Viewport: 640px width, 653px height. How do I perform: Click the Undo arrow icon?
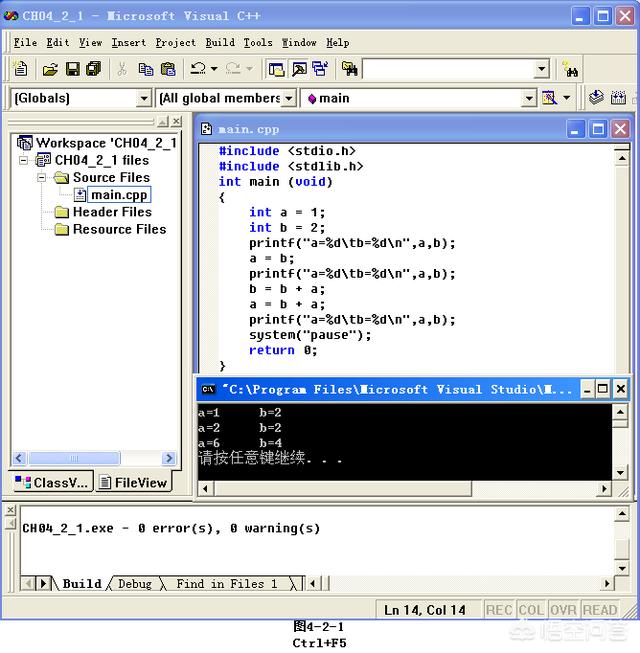click(198, 69)
